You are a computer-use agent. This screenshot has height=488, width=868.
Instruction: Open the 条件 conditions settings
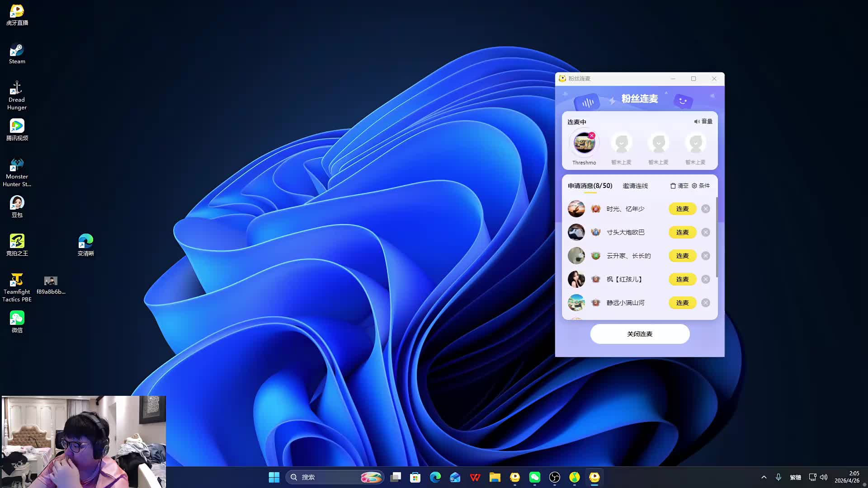[x=701, y=186]
